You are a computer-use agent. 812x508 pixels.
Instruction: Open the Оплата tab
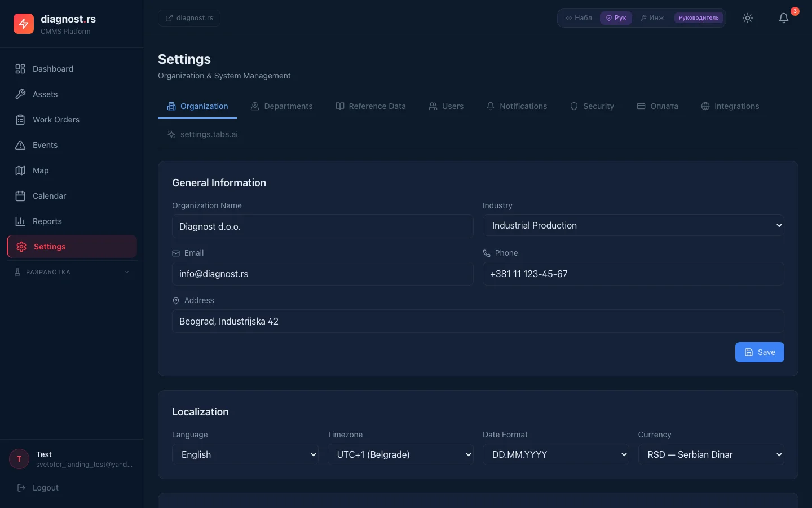[x=657, y=106]
